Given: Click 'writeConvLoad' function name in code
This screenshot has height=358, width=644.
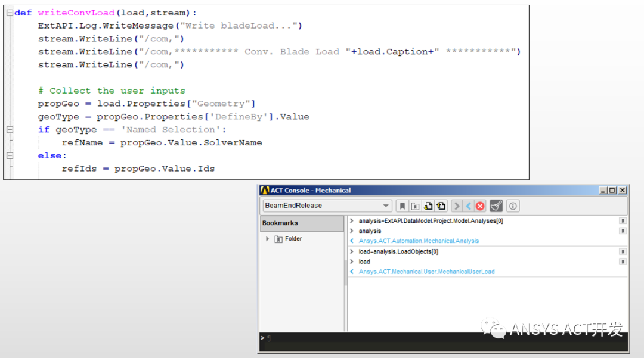Looking at the screenshot, I should [x=76, y=13].
